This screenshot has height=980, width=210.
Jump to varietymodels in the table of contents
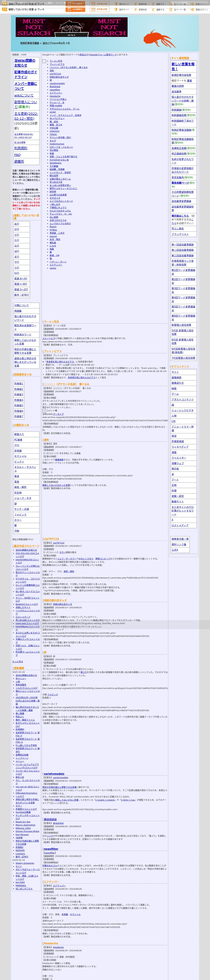point(57,83)
